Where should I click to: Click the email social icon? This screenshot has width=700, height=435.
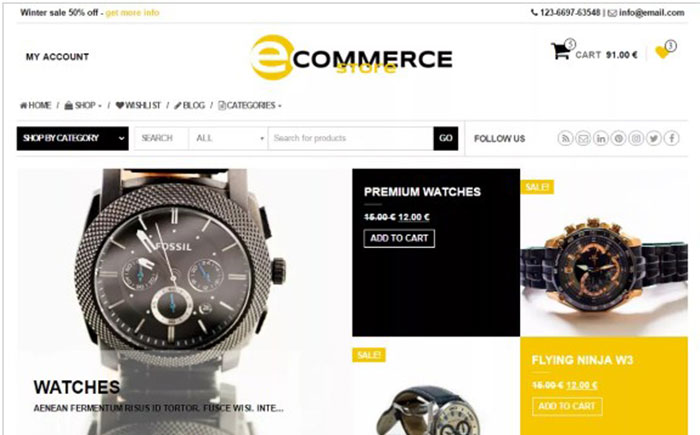tap(583, 138)
